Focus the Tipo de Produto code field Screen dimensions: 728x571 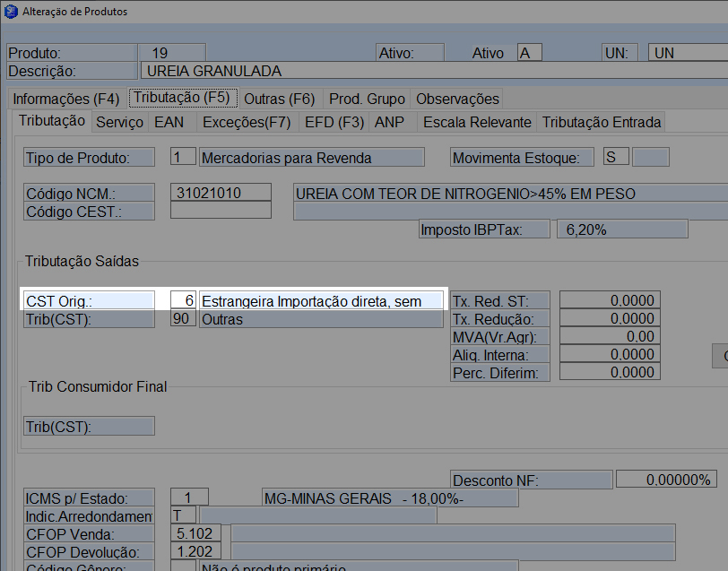(x=183, y=158)
